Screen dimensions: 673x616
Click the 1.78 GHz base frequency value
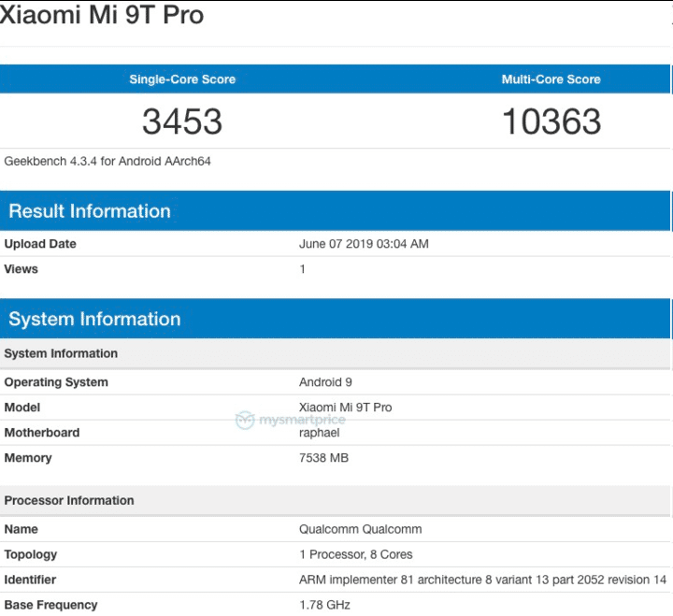(x=324, y=605)
